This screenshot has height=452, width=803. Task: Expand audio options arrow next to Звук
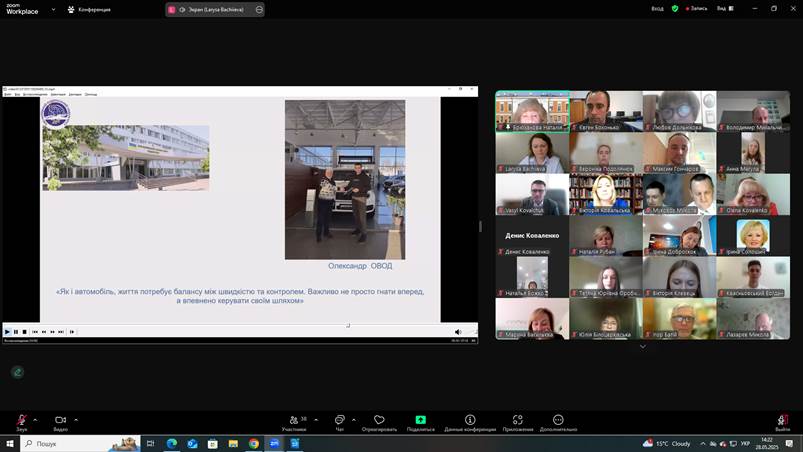pos(36,419)
